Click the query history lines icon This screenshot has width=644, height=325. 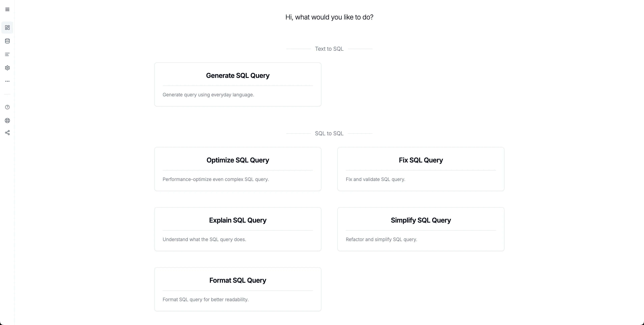(7, 54)
